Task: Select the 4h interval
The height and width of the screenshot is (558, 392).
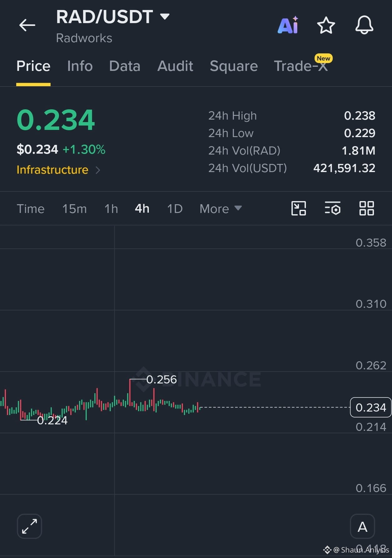Action: pyautogui.click(x=142, y=209)
